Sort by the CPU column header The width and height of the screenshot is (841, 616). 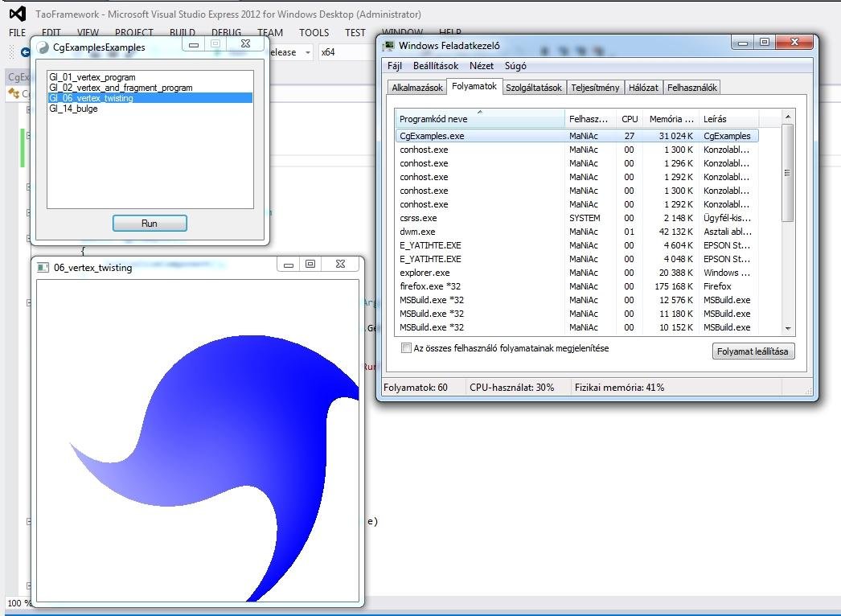tap(630, 118)
